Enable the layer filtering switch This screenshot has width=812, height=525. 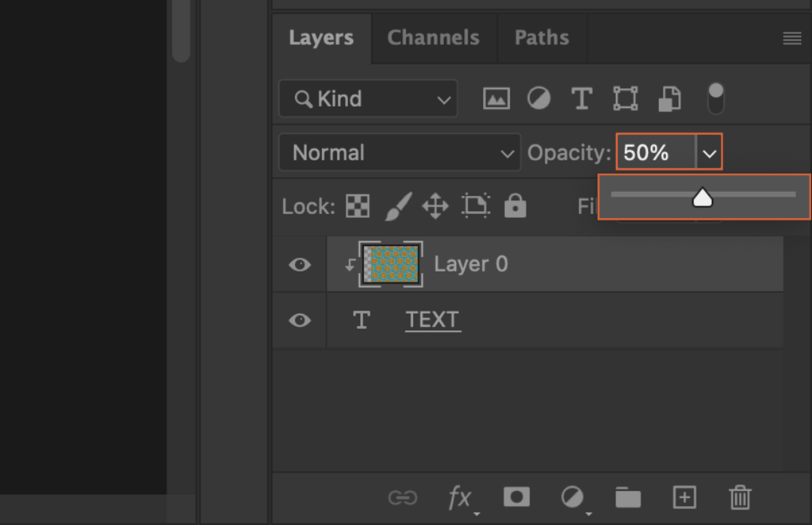pos(716,98)
